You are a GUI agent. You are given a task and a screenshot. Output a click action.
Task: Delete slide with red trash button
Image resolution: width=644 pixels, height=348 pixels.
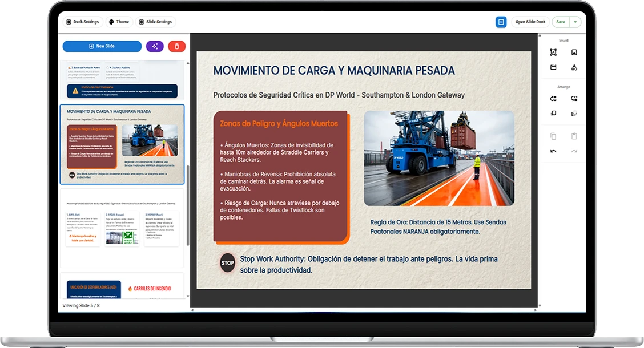[x=177, y=46]
